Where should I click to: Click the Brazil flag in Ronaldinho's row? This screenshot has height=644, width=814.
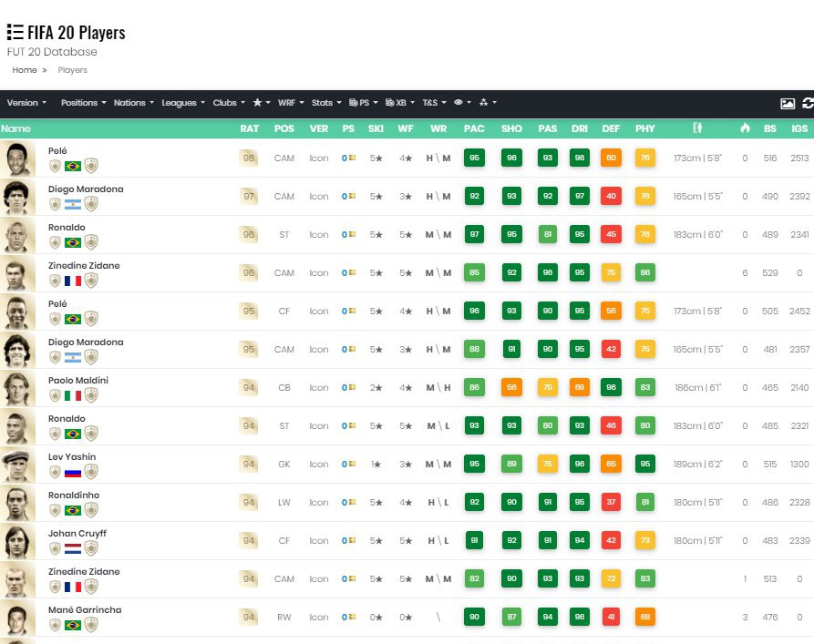point(73,511)
